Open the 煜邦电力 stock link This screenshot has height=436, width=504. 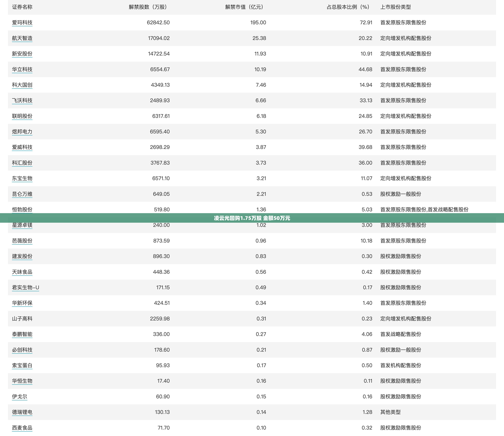pos(22,132)
